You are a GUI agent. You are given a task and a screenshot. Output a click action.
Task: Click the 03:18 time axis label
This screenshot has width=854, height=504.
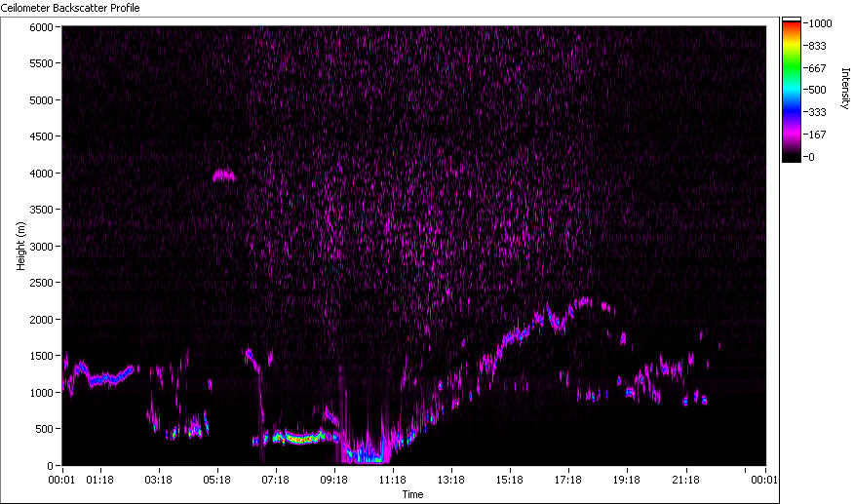(159, 480)
